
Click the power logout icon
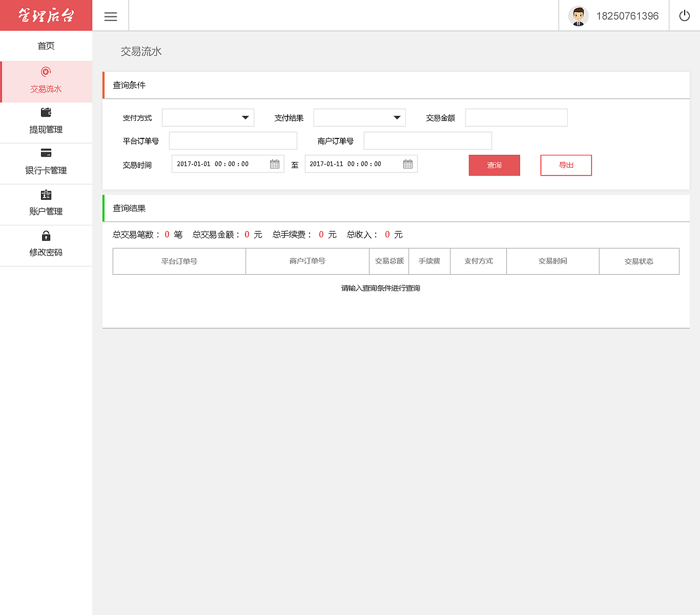tap(684, 16)
